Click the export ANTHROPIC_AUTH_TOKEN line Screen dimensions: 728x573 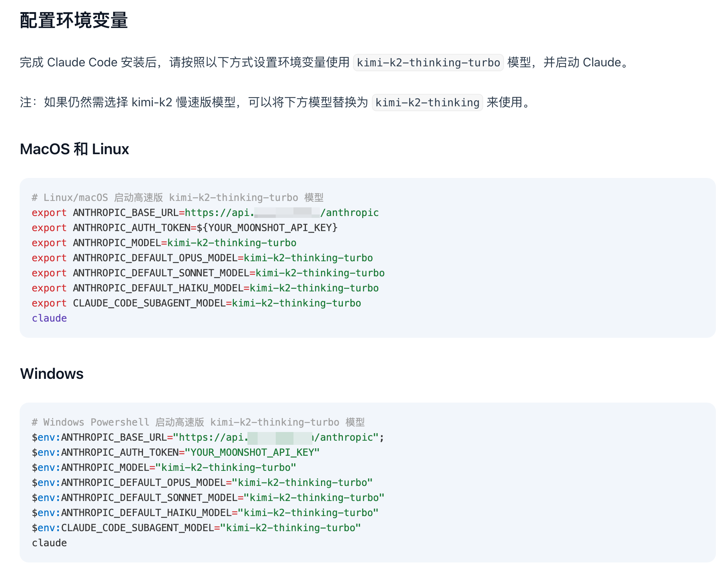184,228
